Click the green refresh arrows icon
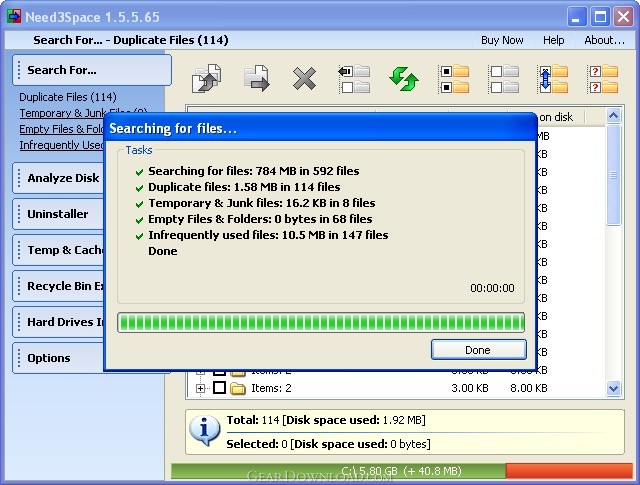The width and height of the screenshot is (640, 485). pyautogui.click(x=404, y=79)
